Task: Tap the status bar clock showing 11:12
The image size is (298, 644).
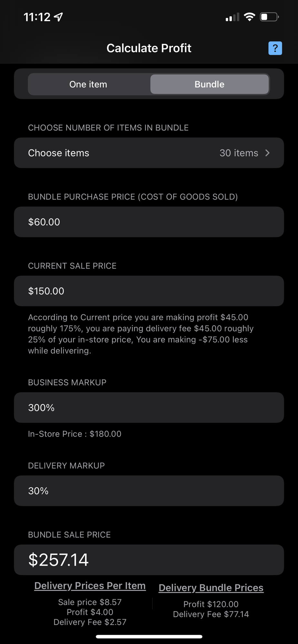Action: [37, 17]
